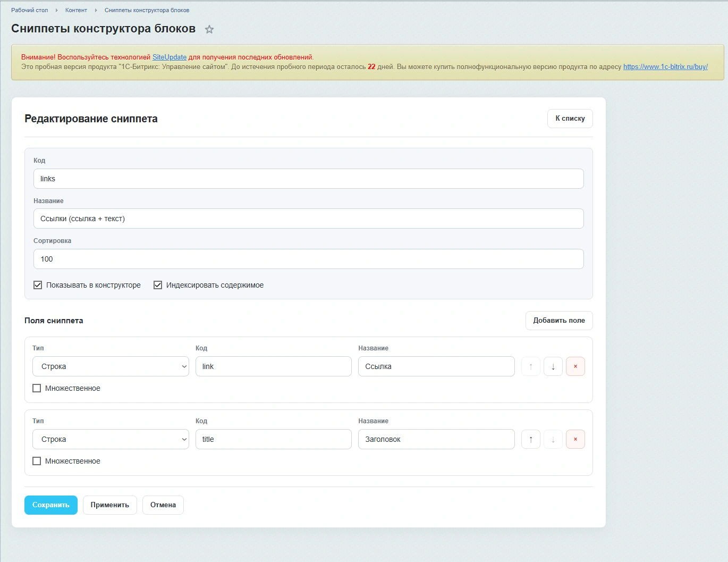Return К списку of snippets
This screenshot has height=562, width=728.
(570, 119)
